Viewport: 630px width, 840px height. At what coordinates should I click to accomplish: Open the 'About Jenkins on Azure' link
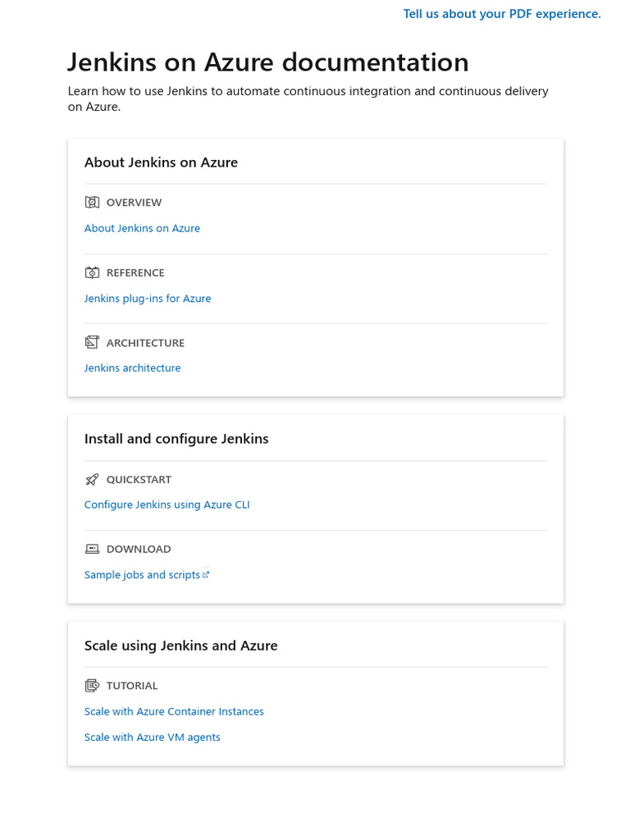click(x=142, y=229)
